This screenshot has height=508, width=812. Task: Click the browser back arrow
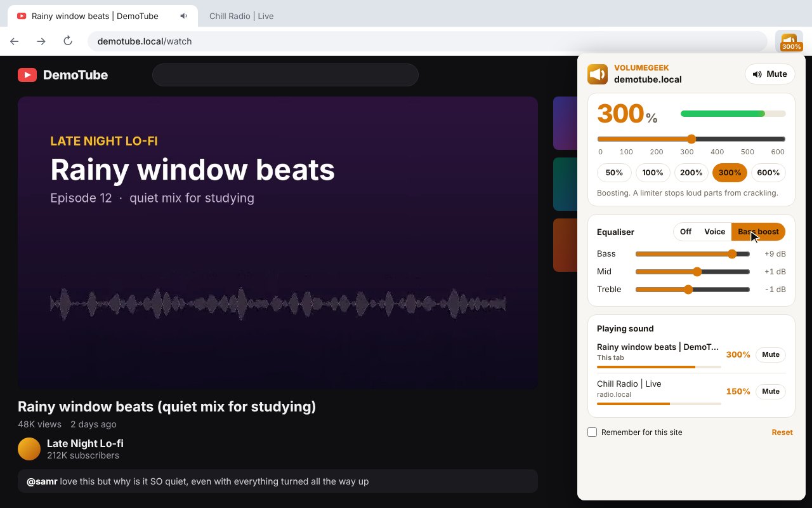[15, 41]
